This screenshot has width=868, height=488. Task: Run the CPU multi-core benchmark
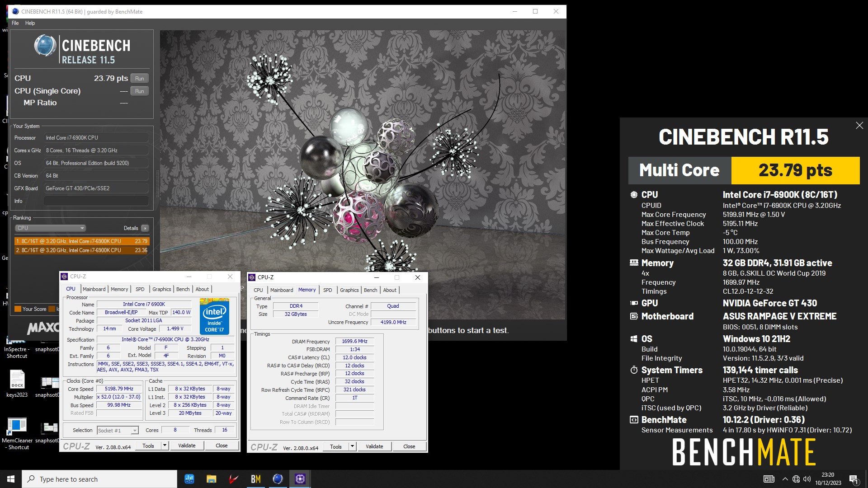[x=140, y=78]
